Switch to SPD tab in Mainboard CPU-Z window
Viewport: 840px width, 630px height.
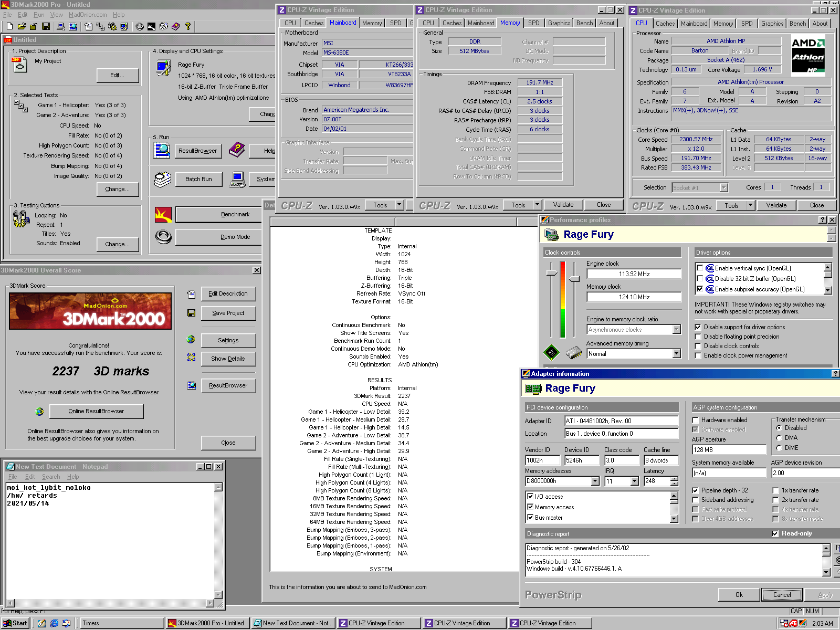[396, 23]
